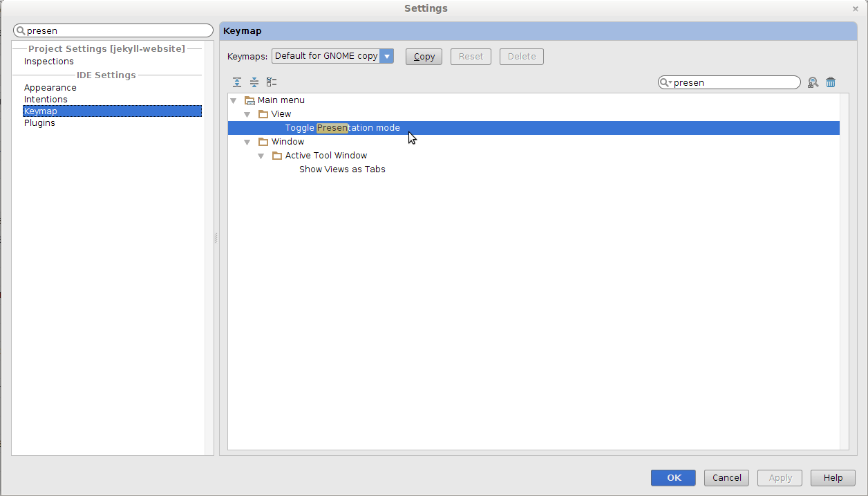Select Show Views as Tabs action

pyautogui.click(x=342, y=169)
